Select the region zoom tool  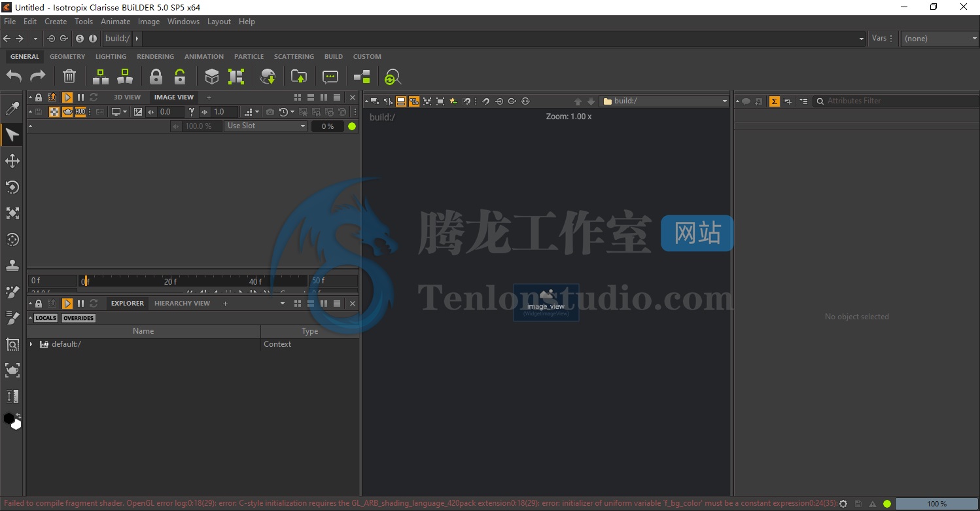[12, 344]
